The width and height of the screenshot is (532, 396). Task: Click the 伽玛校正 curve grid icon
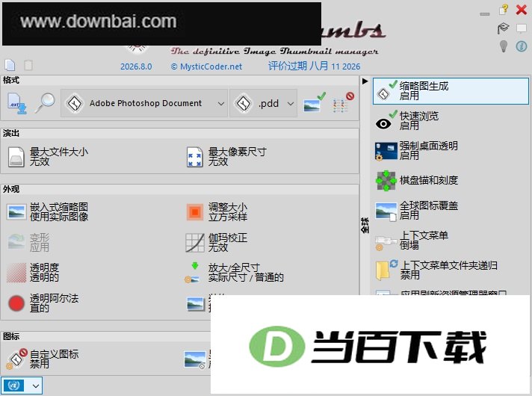click(x=195, y=242)
